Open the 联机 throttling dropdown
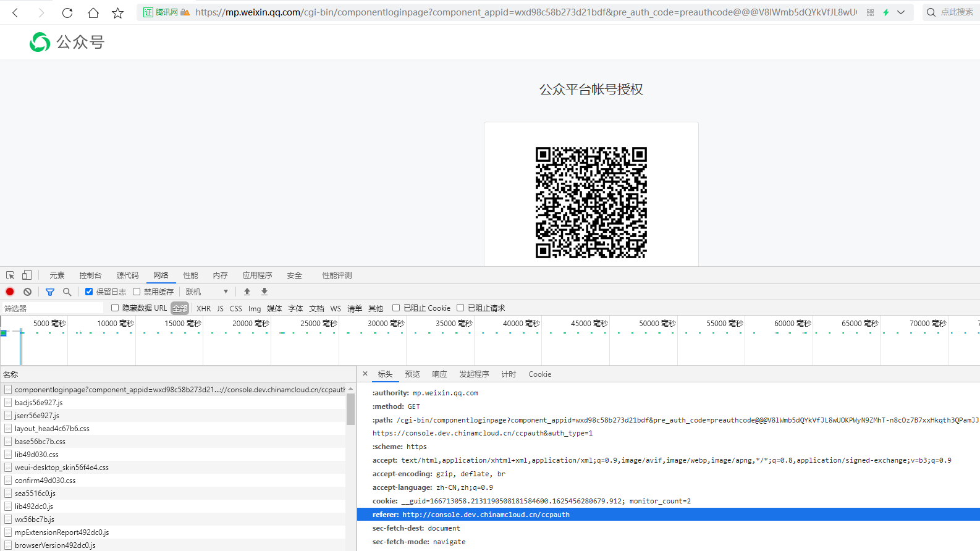 tap(207, 292)
